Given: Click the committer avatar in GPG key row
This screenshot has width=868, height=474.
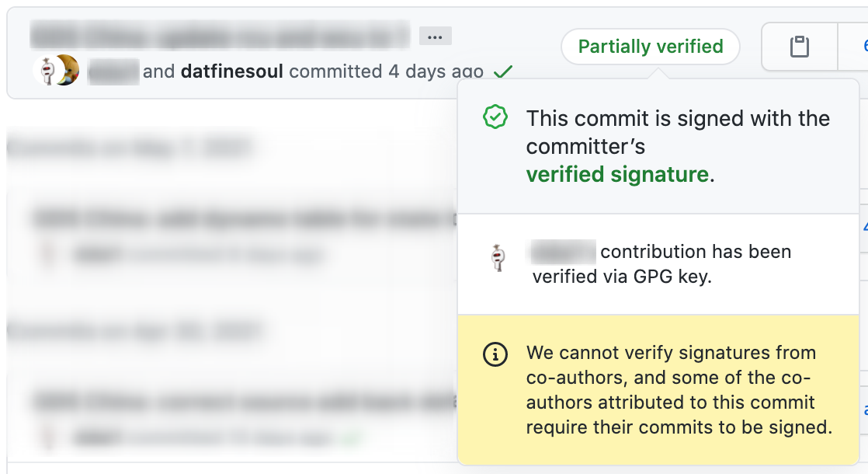Looking at the screenshot, I should click(498, 257).
